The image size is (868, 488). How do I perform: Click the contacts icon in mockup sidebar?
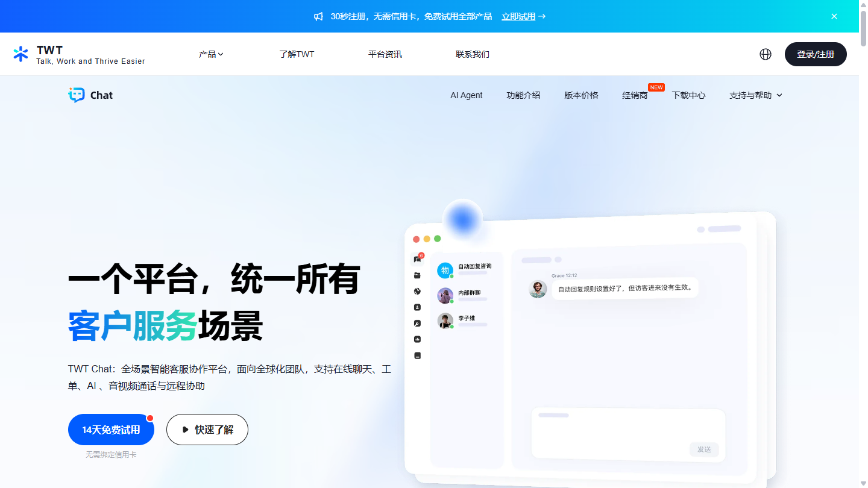(x=417, y=307)
